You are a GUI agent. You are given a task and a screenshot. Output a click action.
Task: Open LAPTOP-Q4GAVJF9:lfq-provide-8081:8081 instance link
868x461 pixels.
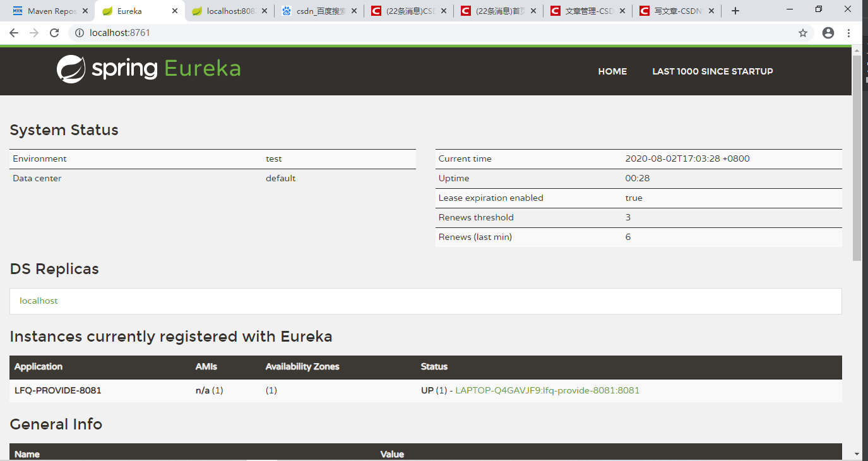547,390
